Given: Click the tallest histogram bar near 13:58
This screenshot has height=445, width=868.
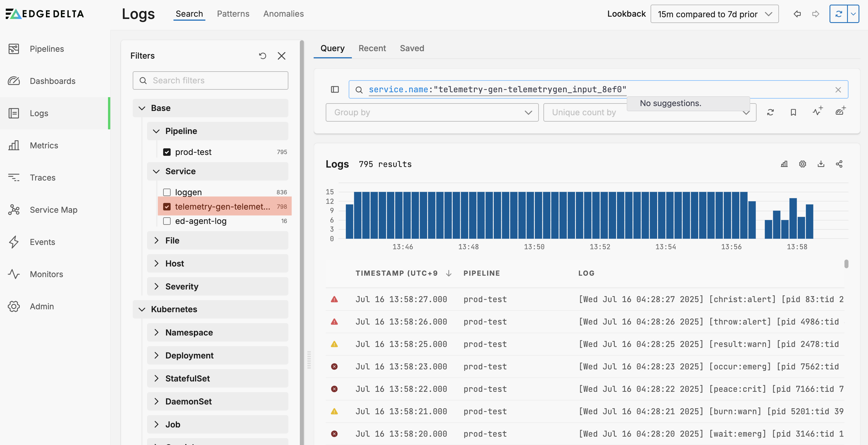Looking at the screenshot, I should click(x=793, y=218).
